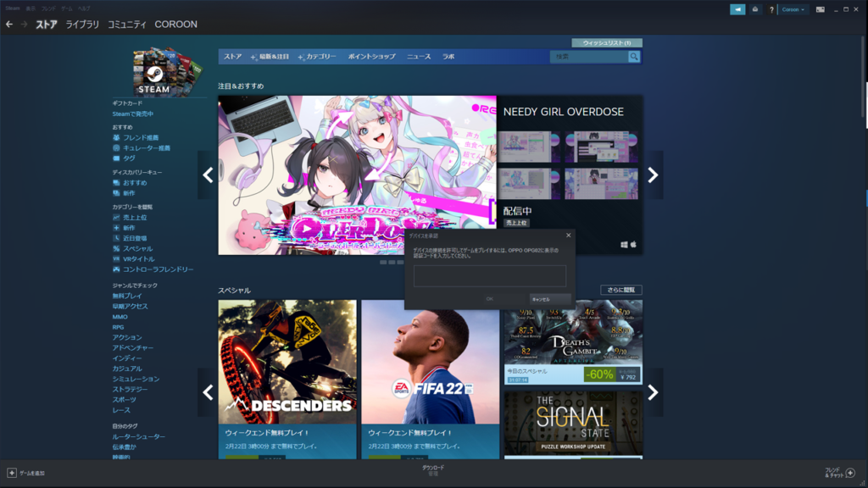This screenshot has width=868, height=488.
Task: Open 早期アクセス genre link
Action: (x=130, y=307)
